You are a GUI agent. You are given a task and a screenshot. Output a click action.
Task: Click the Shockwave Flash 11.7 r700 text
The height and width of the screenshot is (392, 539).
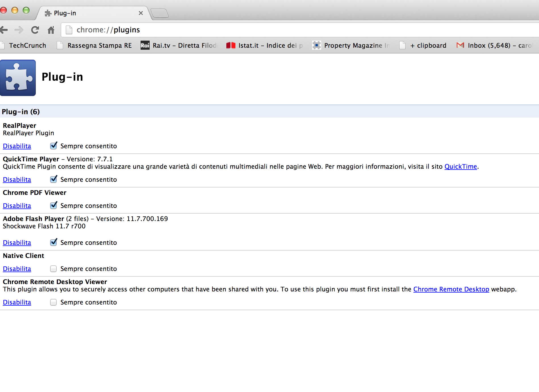click(44, 226)
